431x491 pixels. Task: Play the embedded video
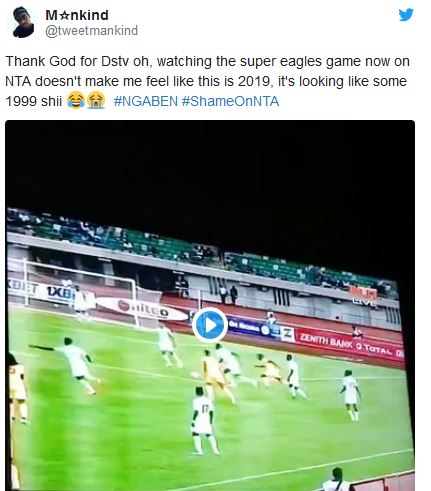point(210,325)
